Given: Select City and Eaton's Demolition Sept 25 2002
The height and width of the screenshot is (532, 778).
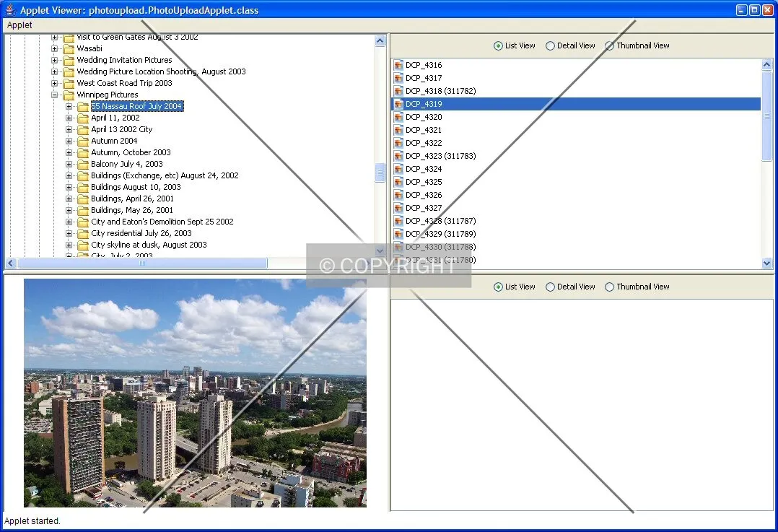Looking at the screenshot, I should pos(162,222).
